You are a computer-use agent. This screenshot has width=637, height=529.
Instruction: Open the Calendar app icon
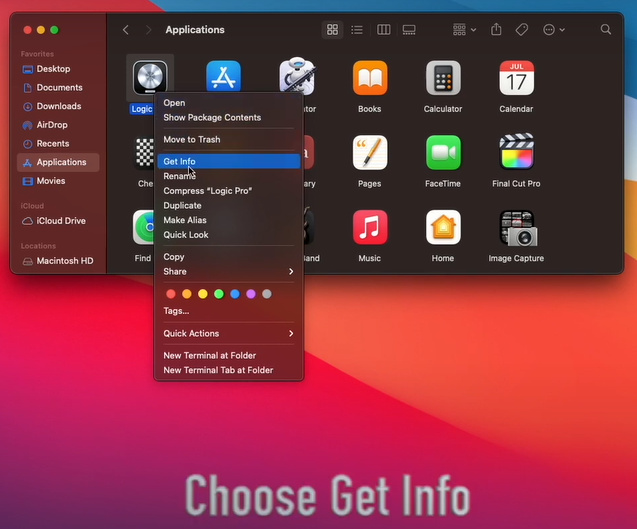(516, 78)
